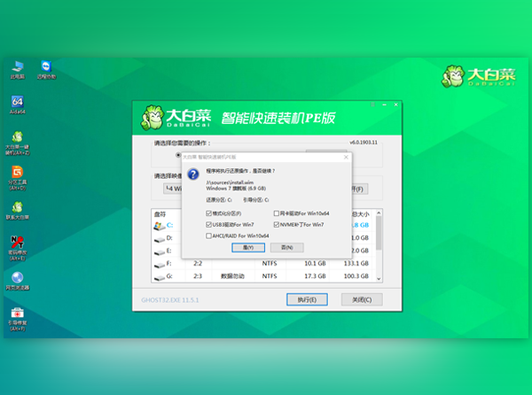Open the 大白菜一键装机 desktop shortcut

tap(17, 140)
